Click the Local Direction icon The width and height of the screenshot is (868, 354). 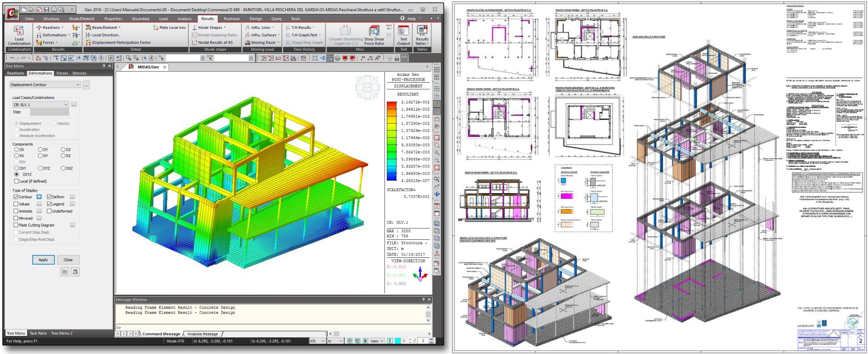[x=88, y=35]
